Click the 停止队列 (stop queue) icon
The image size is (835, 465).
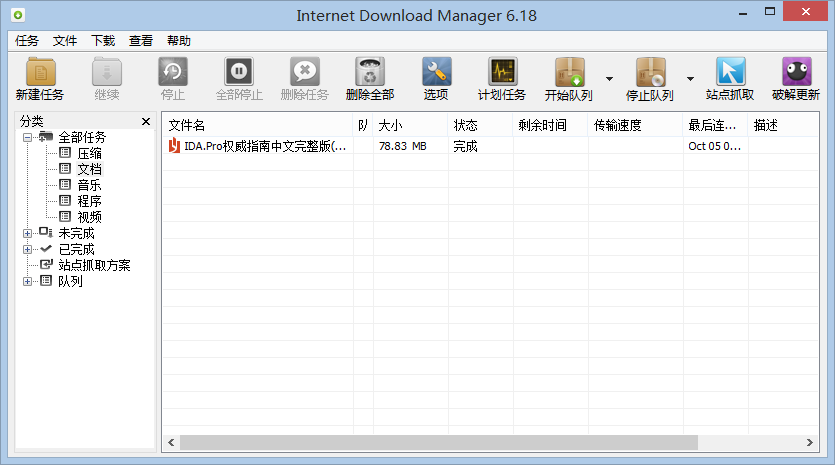click(x=650, y=72)
